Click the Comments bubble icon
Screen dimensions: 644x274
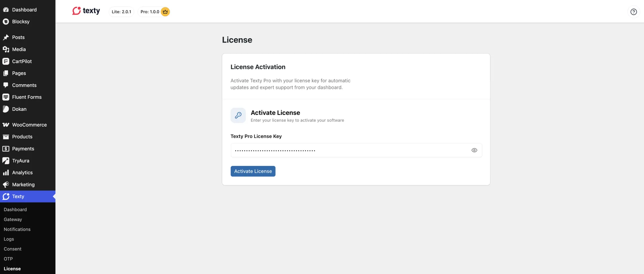coord(6,85)
